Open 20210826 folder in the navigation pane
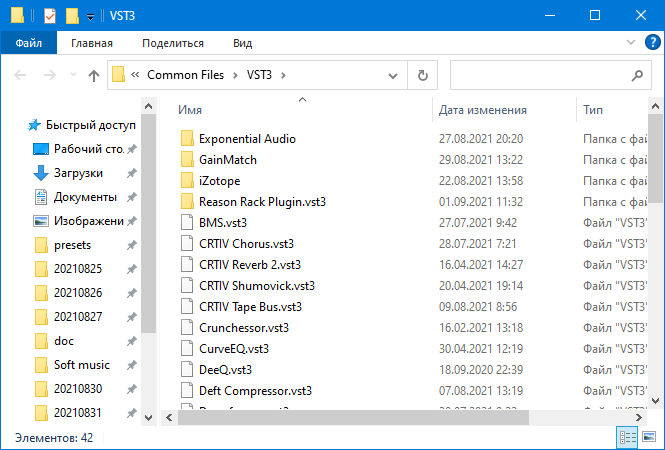 coord(78,293)
